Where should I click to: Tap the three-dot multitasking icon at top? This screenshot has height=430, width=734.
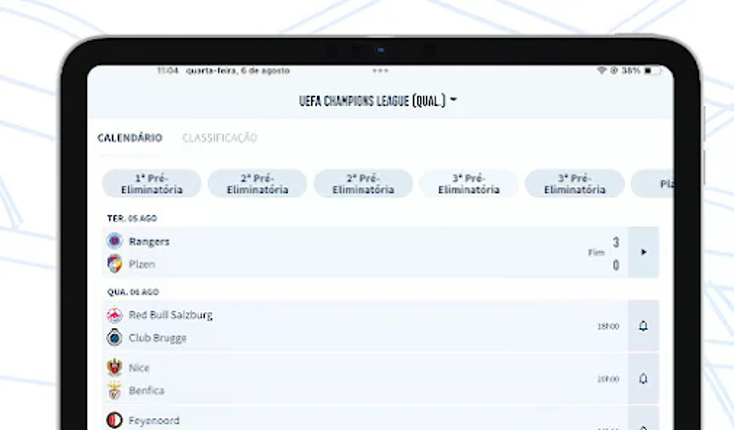click(380, 71)
